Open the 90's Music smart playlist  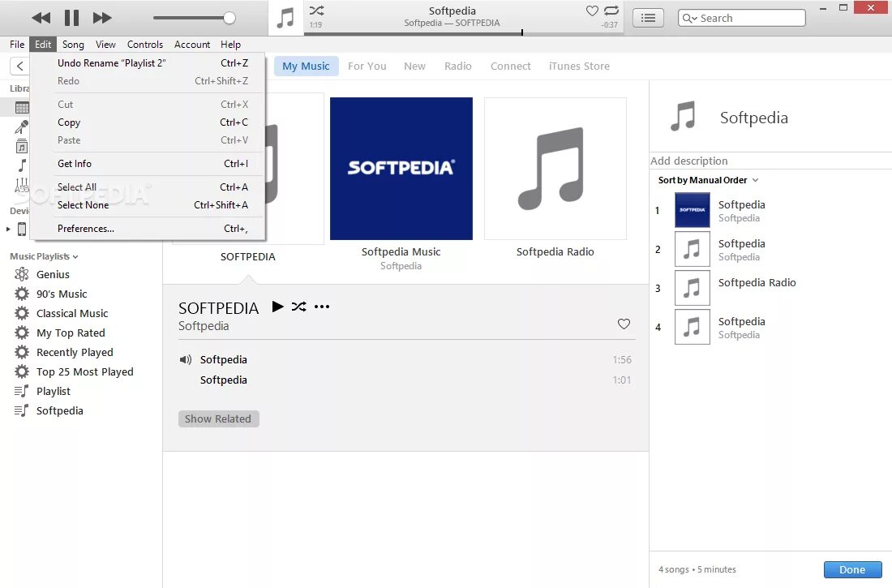(x=62, y=294)
